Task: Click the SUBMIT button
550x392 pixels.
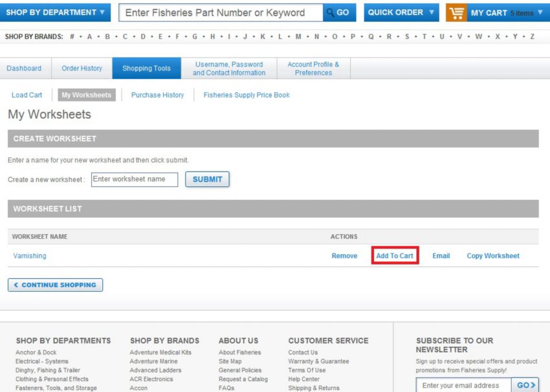Action: tap(207, 180)
